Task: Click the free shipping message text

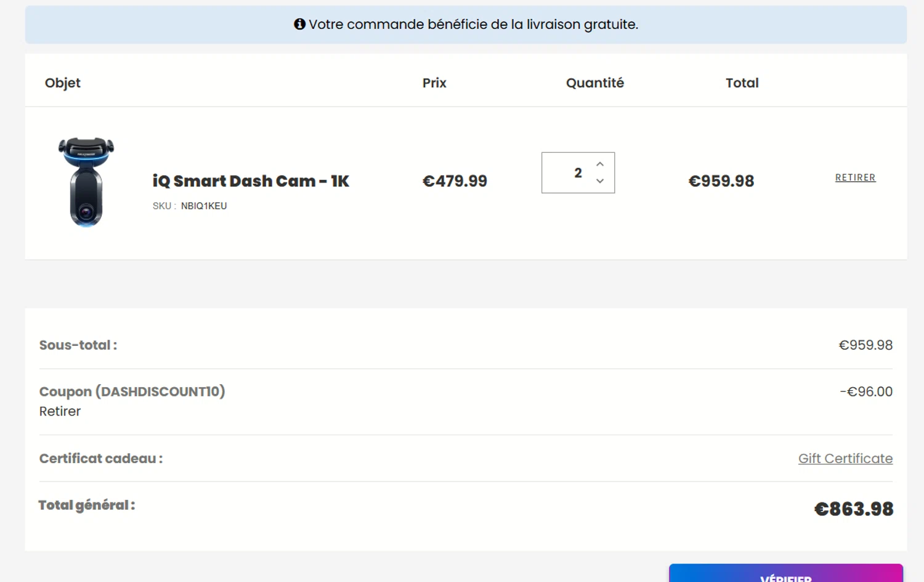Action: (473, 25)
